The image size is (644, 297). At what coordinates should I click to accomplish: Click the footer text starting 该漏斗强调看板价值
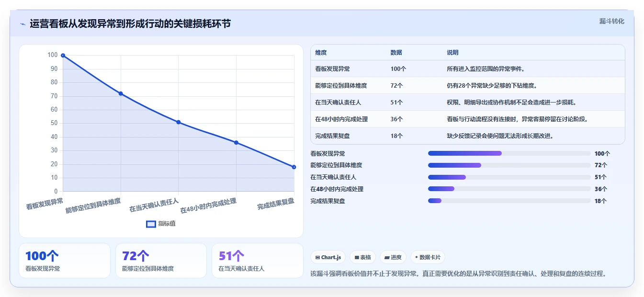[459, 274]
